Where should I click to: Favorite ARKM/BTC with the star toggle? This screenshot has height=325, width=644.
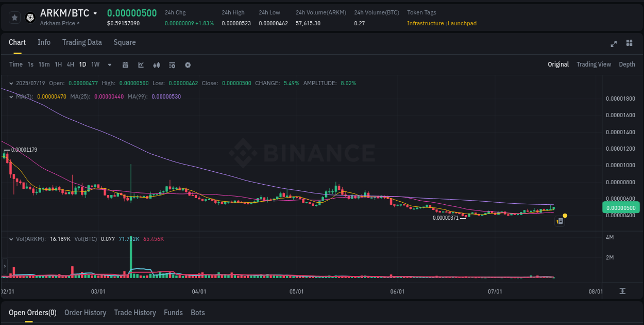point(14,17)
